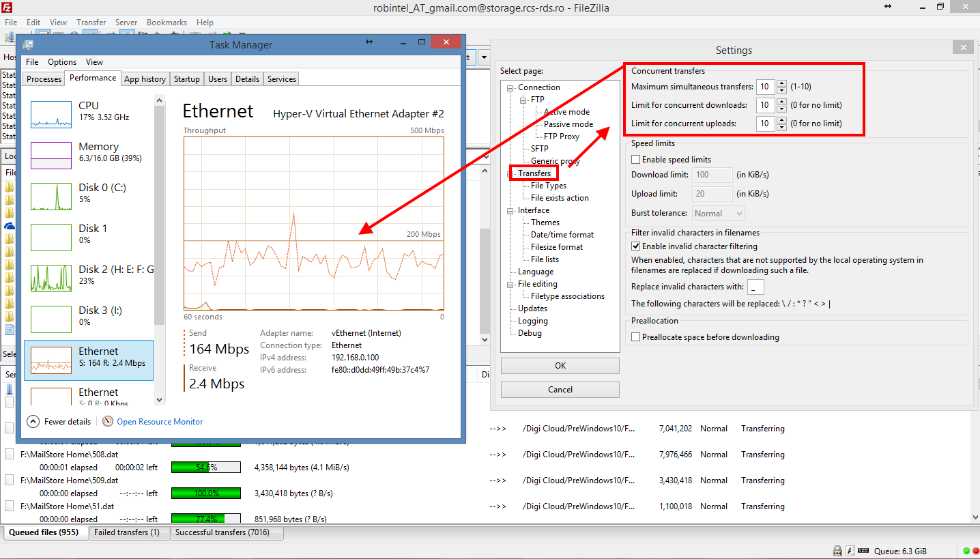
Task: Click Replace invalid characters with field
Action: point(755,287)
